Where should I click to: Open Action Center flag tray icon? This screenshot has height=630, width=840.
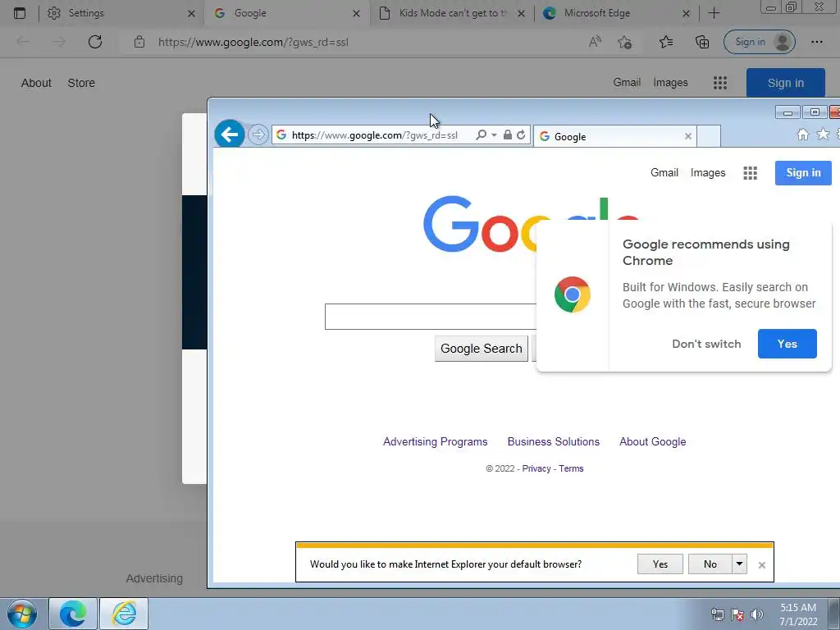(x=737, y=614)
